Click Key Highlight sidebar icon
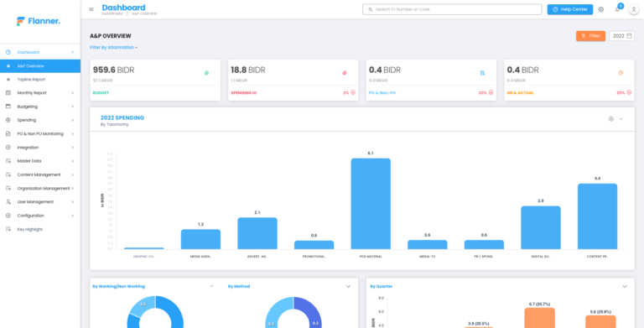 pyautogui.click(x=8, y=229)
